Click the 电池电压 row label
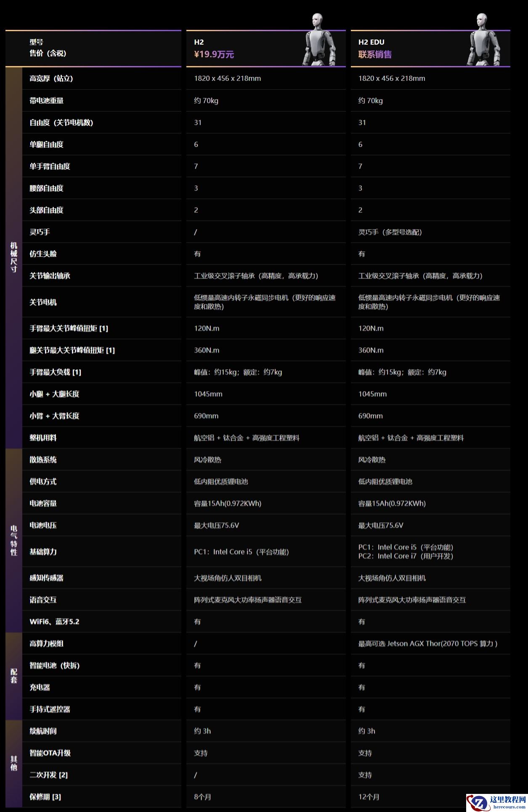This screenshot has height=812, width=528. (43, 525)
